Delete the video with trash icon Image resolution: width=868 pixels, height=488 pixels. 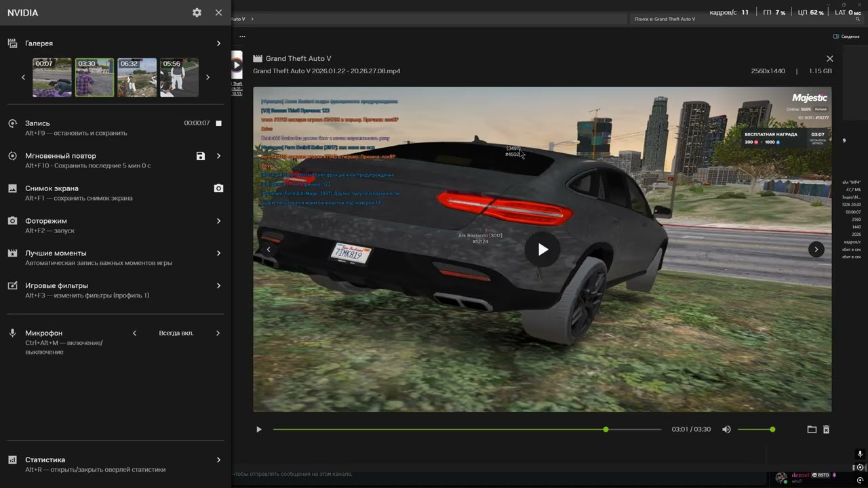click(826, 430)
